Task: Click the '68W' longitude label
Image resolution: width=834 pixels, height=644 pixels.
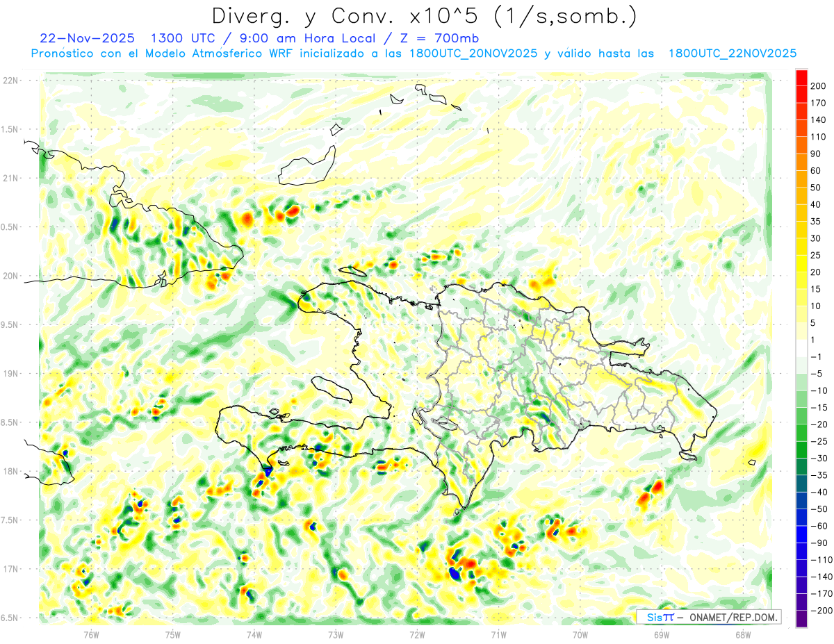Action: pyautogui.click(x=742, y=634)
